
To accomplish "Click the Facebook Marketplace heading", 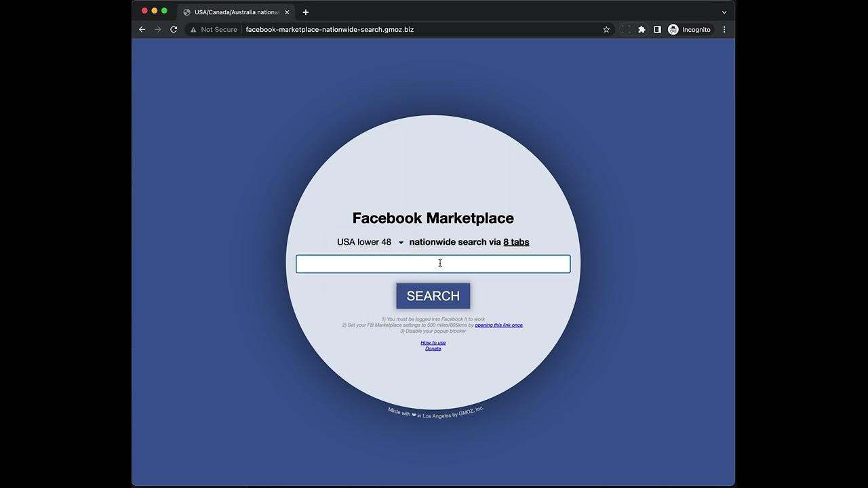I will tap(433, 218).
